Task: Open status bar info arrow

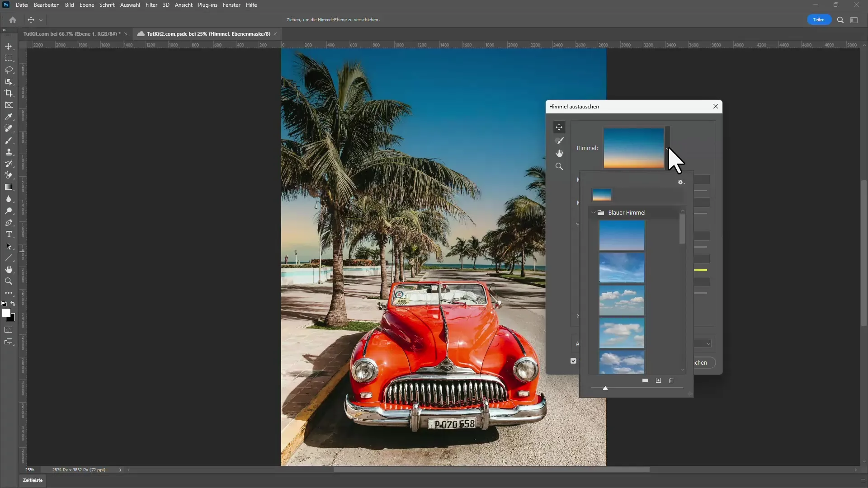Action: tap(120, 470)
